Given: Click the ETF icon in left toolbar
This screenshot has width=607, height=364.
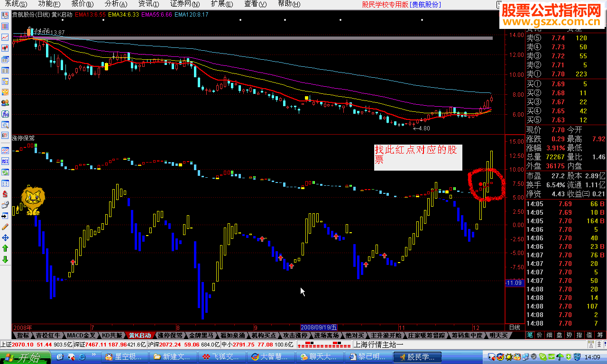Looking at the screenshot, I should pyautogui.click(x=5, y=136).
